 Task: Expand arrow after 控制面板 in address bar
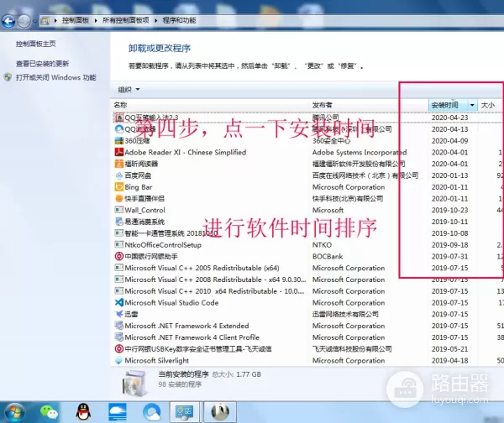pyautogui.click(x=96, y=20)
